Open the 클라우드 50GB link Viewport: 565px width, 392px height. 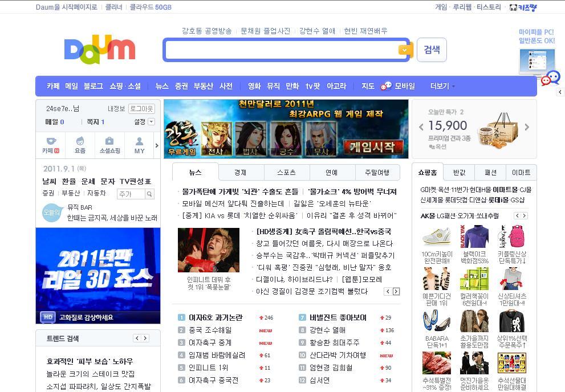[x=151, y=7]
